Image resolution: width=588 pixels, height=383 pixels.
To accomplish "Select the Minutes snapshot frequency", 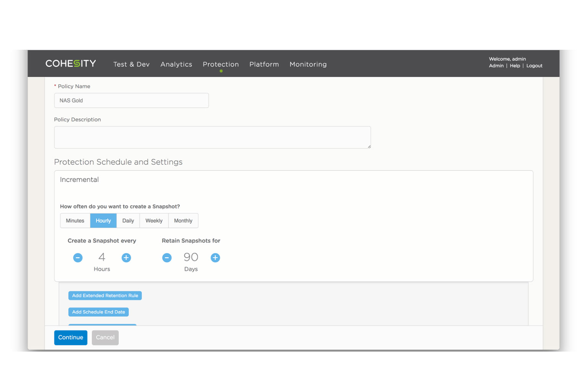I will click(x=75, y=221).
